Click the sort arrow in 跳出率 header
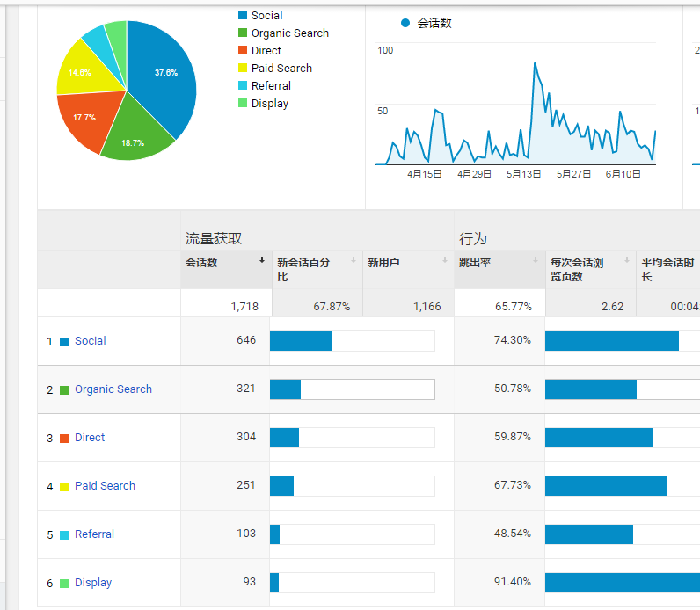This screenshot has width=700, height=610. [536, 260]
